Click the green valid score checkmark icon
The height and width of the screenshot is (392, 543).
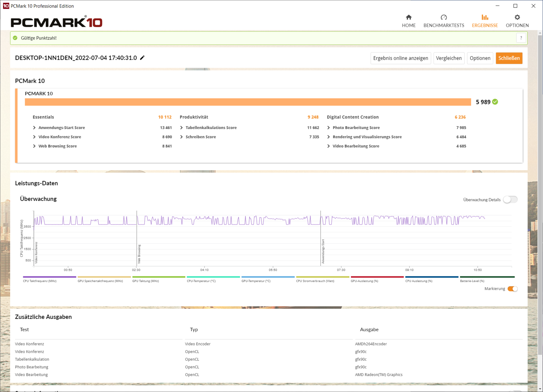click(15, 38)
